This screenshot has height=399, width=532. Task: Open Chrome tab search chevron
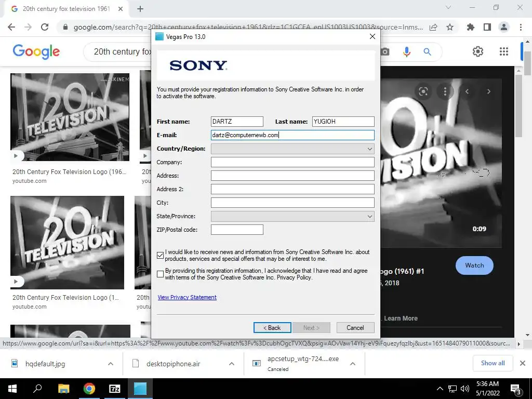tap(448, 7)
